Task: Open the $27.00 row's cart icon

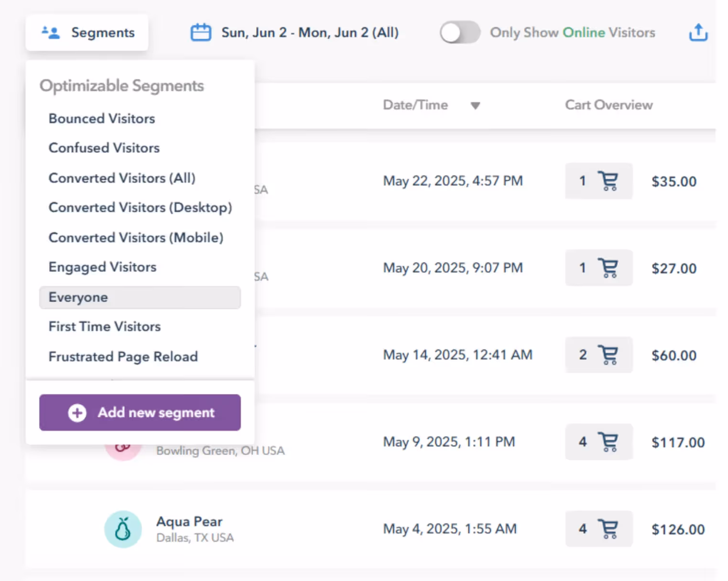Action: [x=608, y=268]
